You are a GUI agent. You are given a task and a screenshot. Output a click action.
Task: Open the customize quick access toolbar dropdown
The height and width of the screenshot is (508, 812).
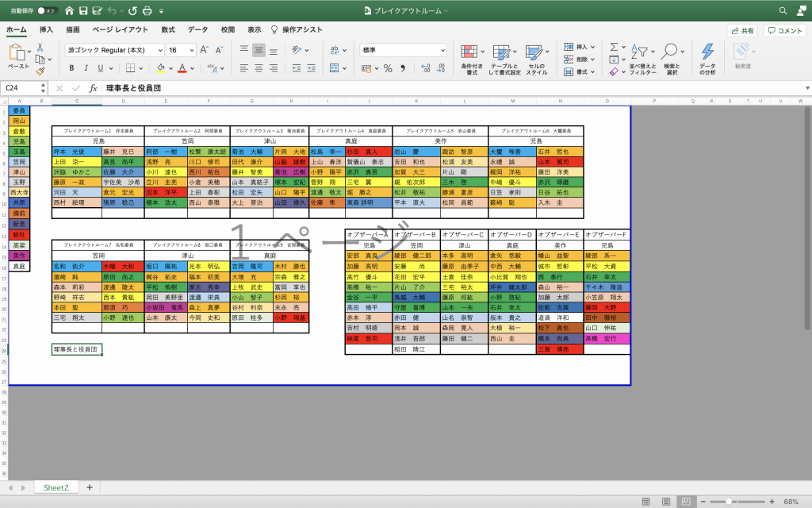(161, 11)
